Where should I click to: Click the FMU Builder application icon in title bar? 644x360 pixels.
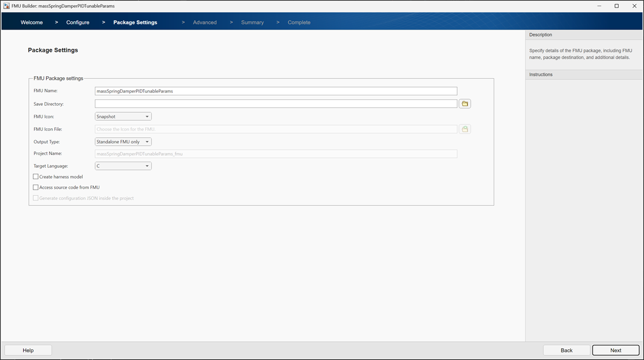5,5
